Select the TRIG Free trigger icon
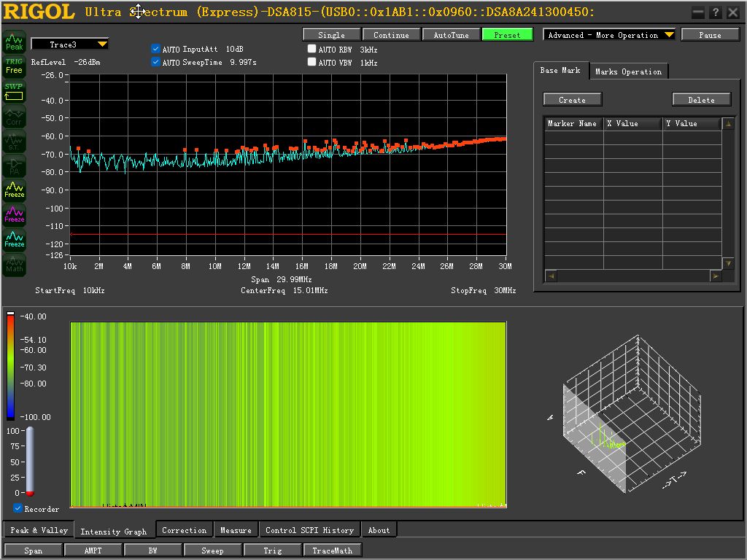This screenshot has height=560, width=747. point(15,66)
